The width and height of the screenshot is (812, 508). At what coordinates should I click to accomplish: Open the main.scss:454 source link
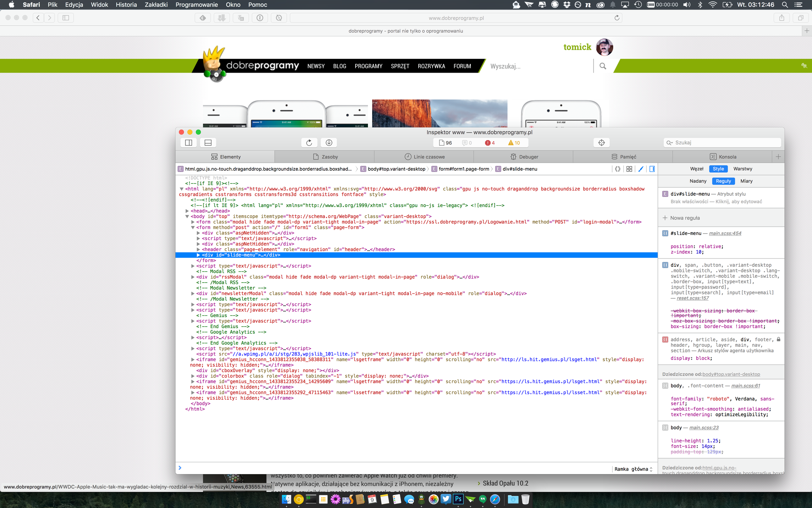725,233
